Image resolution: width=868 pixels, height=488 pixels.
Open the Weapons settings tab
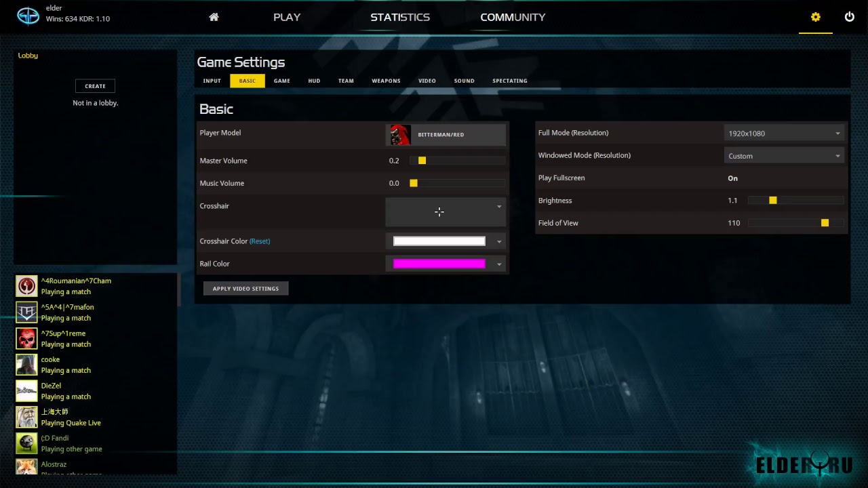coord(386,81)
